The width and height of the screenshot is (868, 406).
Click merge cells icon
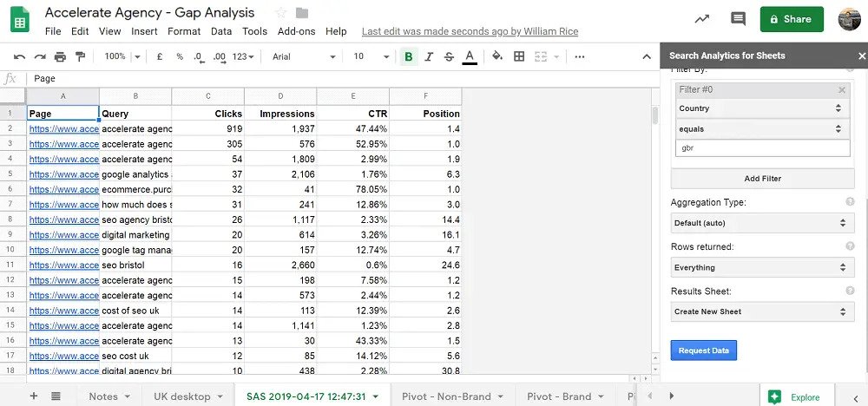point(541,56)
